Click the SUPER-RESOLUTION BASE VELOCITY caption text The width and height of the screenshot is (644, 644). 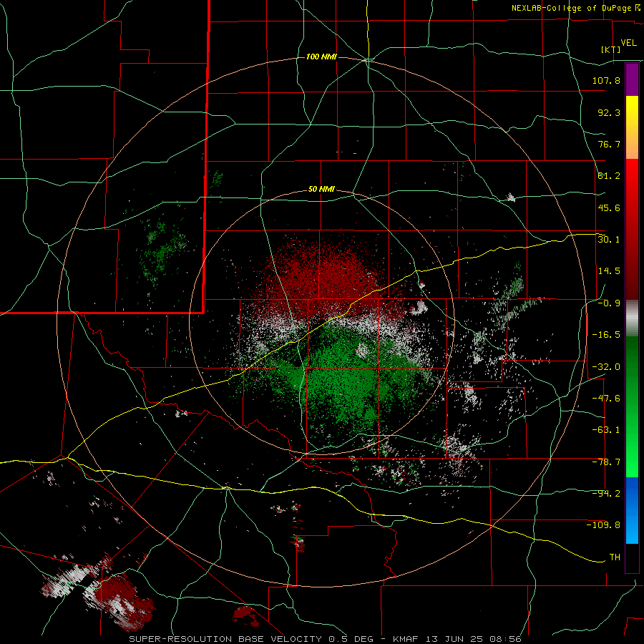(225, 639)
